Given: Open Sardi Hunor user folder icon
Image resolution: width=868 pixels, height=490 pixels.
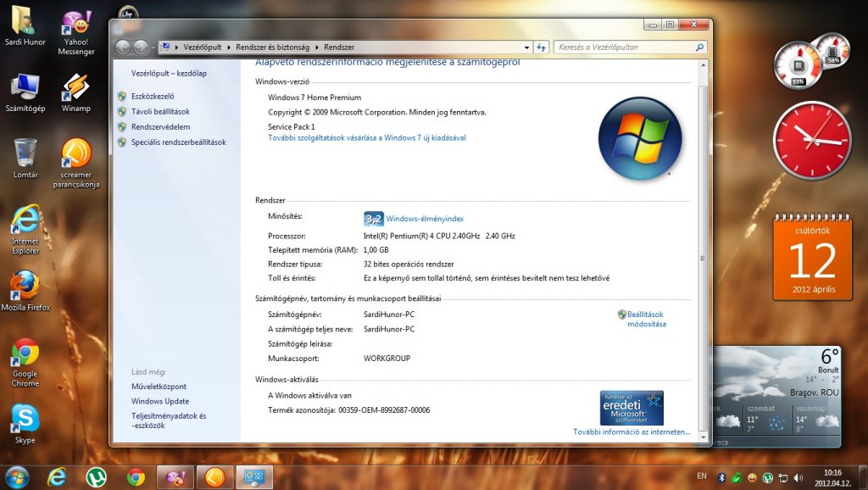Looking at the screenshot, I should tap(24, 25).
